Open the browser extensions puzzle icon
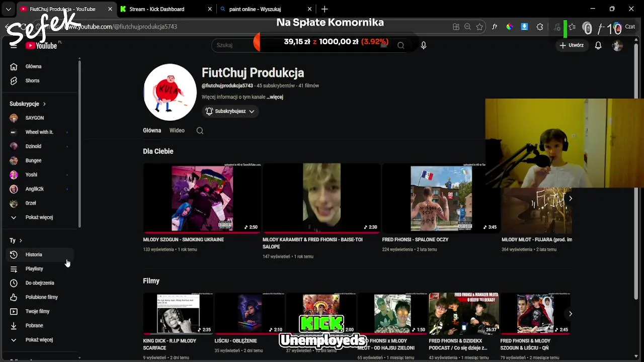644x362 pixels. coord(540,27)
